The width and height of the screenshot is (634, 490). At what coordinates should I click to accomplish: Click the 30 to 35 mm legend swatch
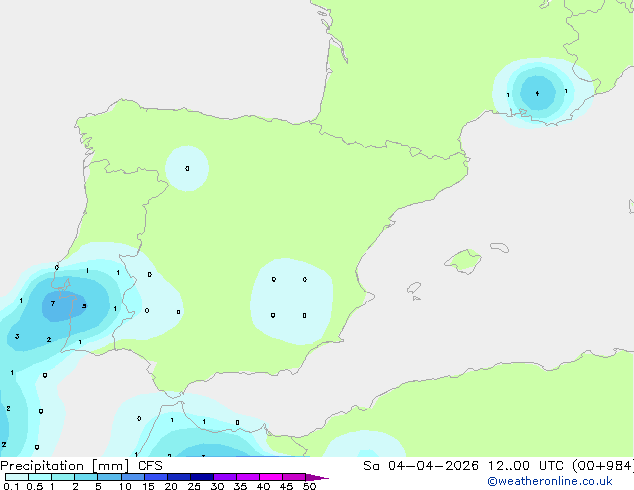(x=224, y=477)
